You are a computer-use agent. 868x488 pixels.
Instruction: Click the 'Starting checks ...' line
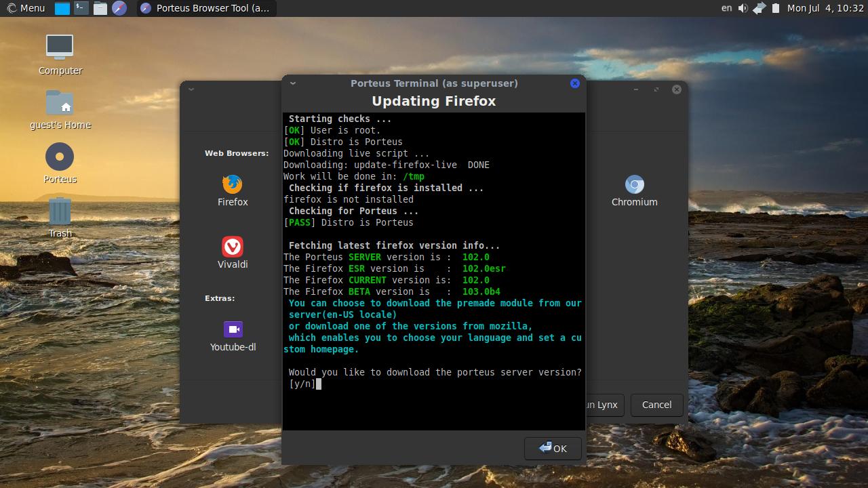point(340,119)
